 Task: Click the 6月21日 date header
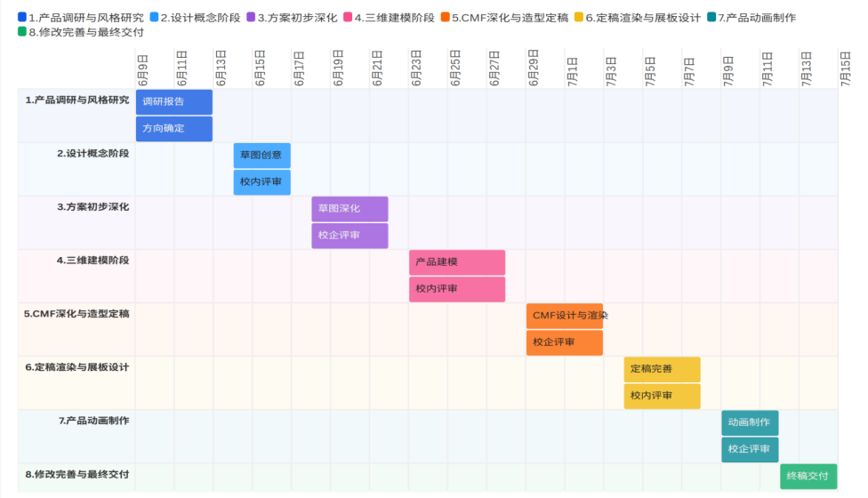pos(377,68)
